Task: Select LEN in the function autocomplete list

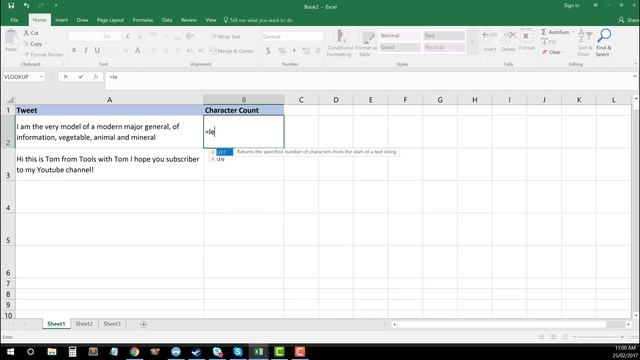Action: click(220, 160)
